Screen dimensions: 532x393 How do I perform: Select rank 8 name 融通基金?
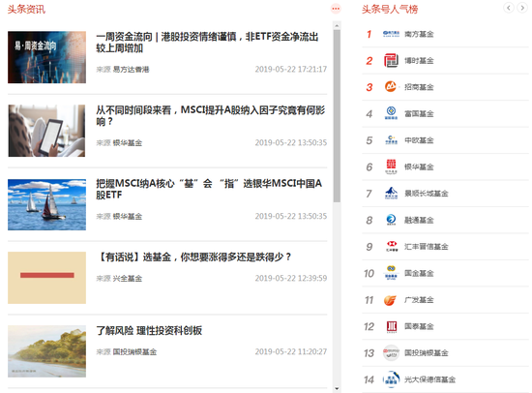[x=419, y=220]
